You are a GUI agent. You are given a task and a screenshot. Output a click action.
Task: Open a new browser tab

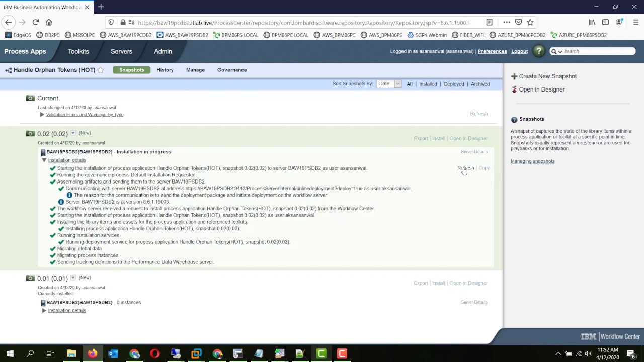point(101,7)
